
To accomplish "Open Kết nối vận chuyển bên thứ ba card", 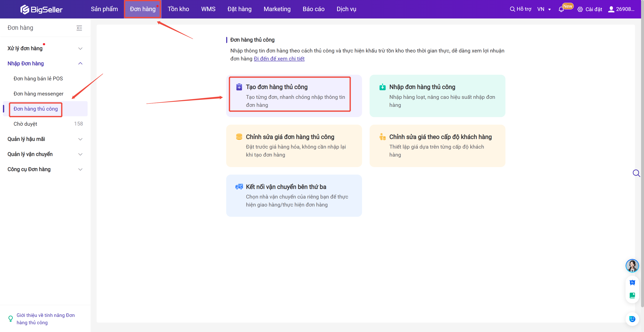I will click(x=294, y=196).
